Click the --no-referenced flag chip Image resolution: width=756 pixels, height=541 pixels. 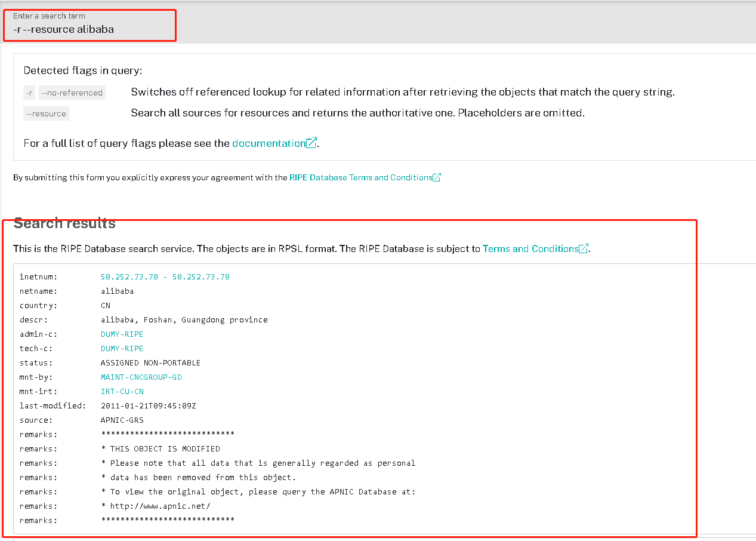click(72, 93)
